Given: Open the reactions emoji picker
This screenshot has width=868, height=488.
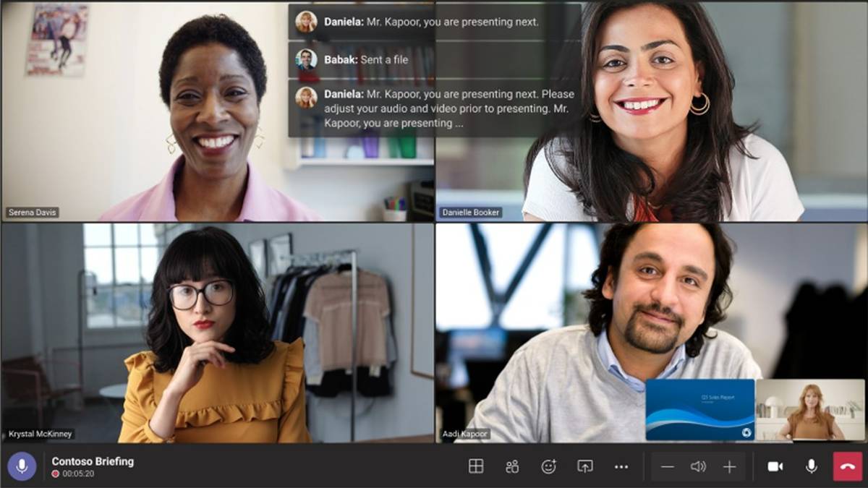Looking at the screenshot, I should pyautogui.click(x=548, y=466).
